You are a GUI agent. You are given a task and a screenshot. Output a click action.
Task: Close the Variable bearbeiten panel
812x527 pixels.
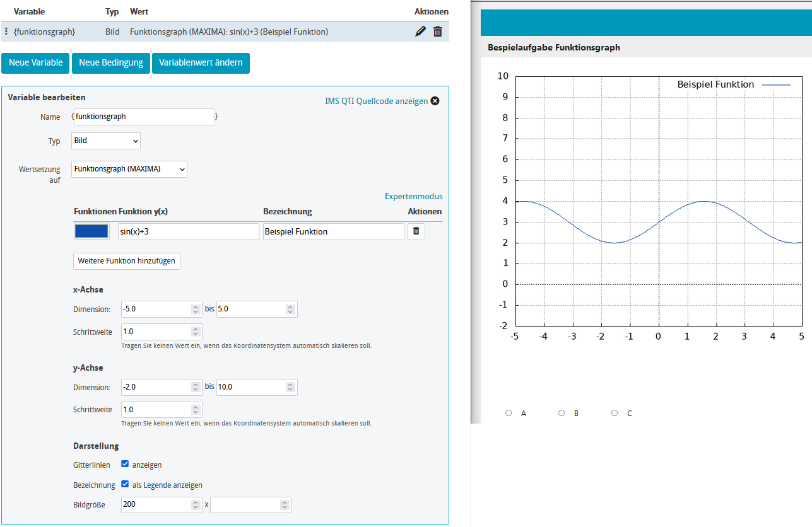(x=435, y=100)
